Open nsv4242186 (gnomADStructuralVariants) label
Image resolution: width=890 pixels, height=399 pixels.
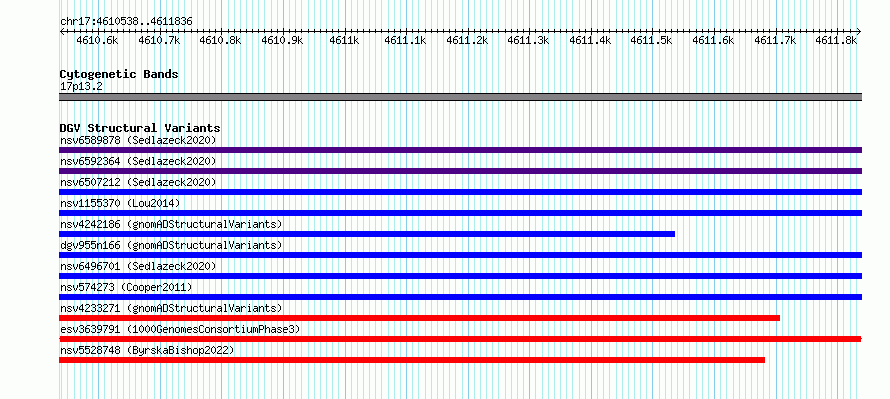171,224
